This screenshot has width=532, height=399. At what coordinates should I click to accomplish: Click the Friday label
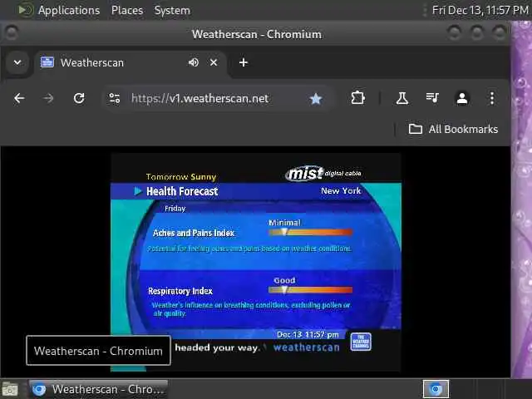click(175, 209)
